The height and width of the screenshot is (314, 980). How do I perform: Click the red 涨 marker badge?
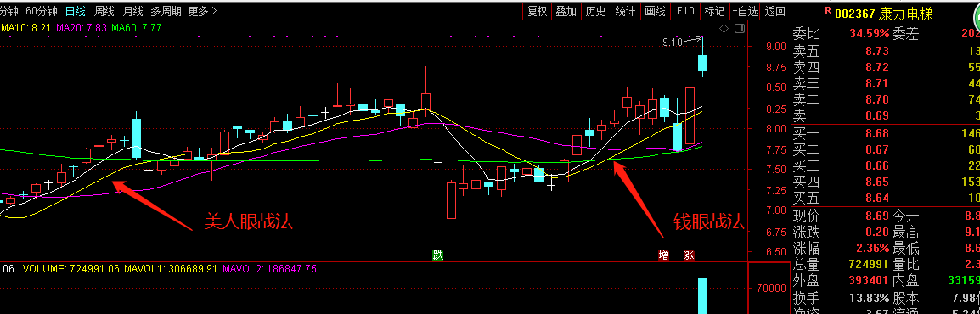689,255
